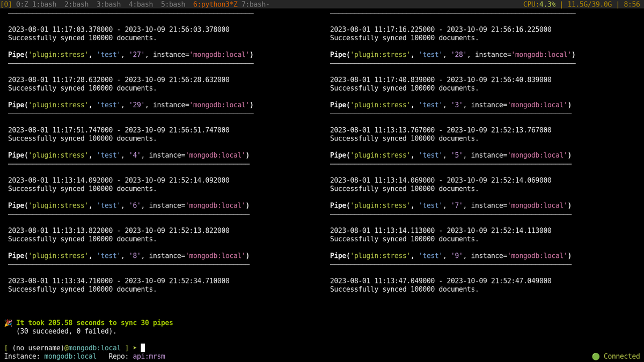
Task: Click the party popper emoji icon
Action: click(x=8, y=323)
